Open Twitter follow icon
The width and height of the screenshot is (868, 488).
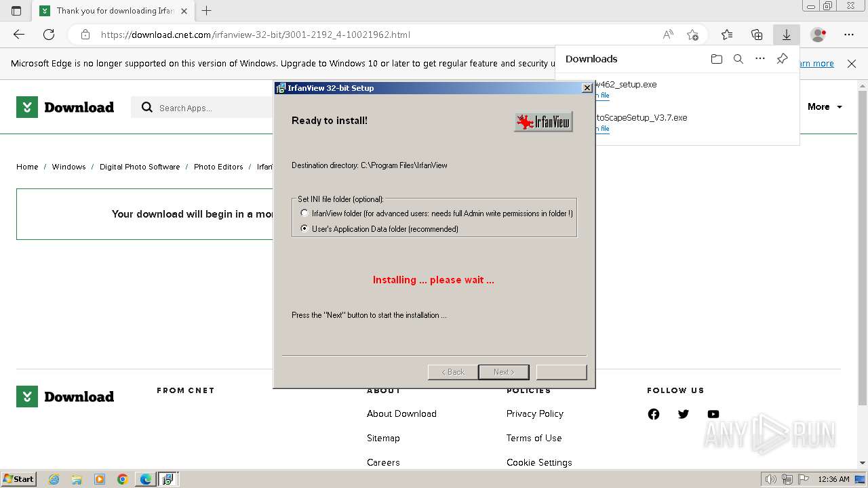(x=684, y=414)
